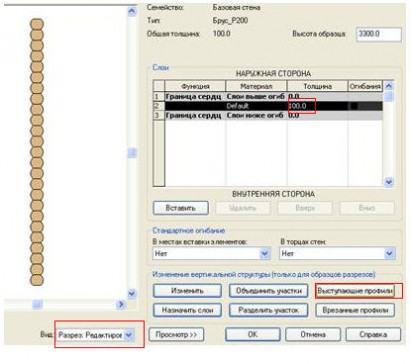Open help with Справка button
The height and width of the screenshot is (364, 410).
(373, 334)
